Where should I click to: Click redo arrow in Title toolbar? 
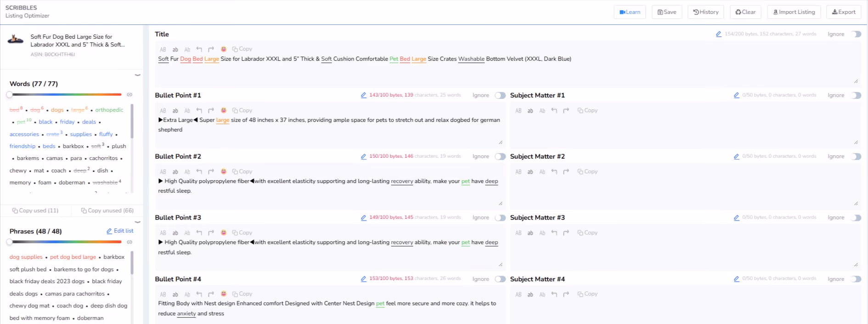coord(211,49)
